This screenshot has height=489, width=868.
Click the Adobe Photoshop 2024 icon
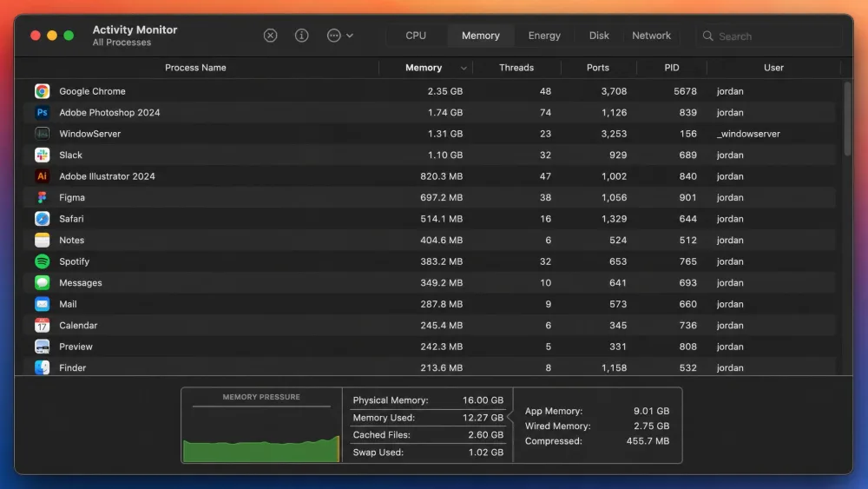click(42, 112)
